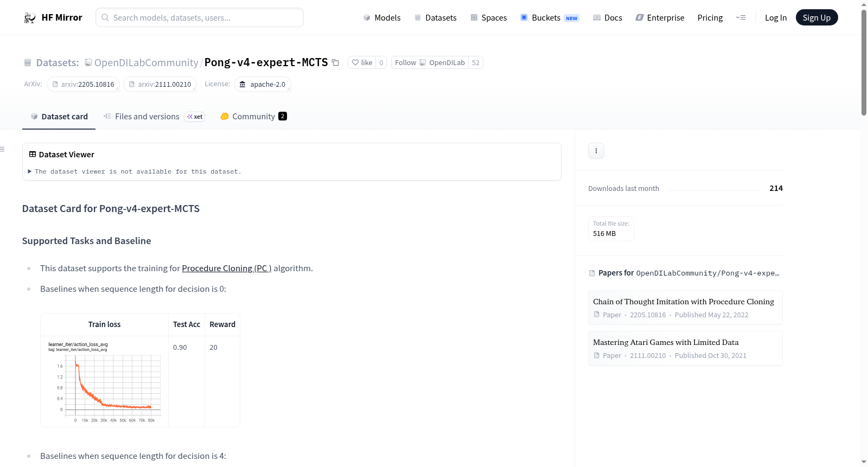Open the arxiv:2111.00210 tag
868x467 pixels.
point(160,85)
